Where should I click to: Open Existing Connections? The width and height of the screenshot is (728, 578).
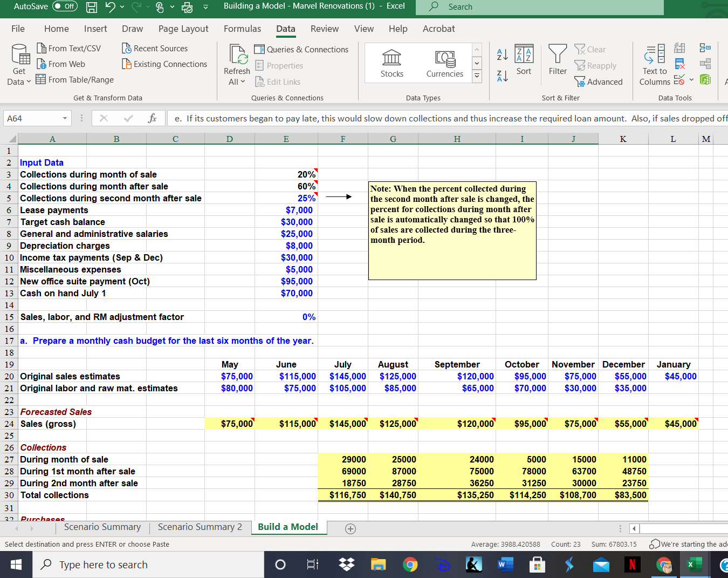pos(164,64)
